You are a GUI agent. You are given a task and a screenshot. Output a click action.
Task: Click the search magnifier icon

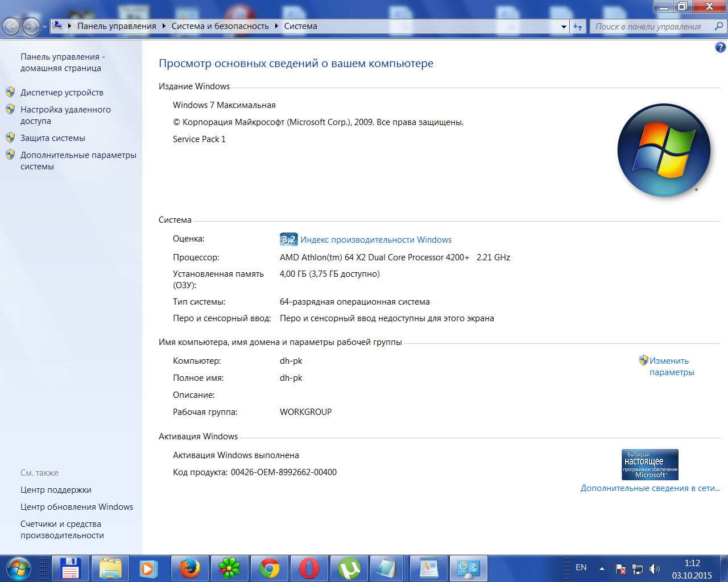point(719,26)
